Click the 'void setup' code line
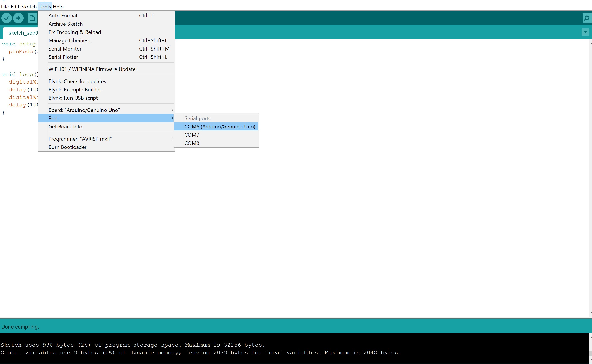Viewport: 592px width, 364px height. click(19, 44)
